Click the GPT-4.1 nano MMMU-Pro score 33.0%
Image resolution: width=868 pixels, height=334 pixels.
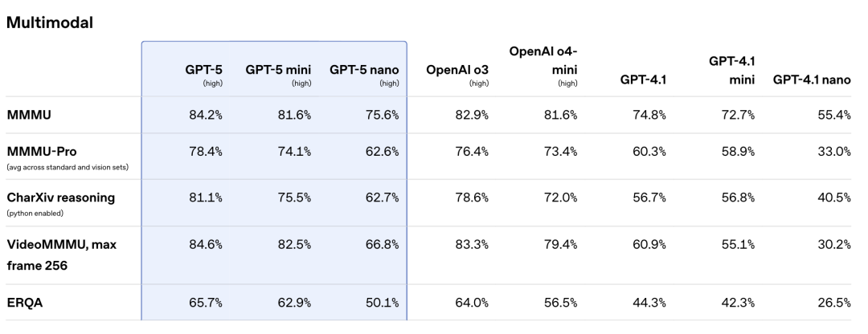[834, 151]
